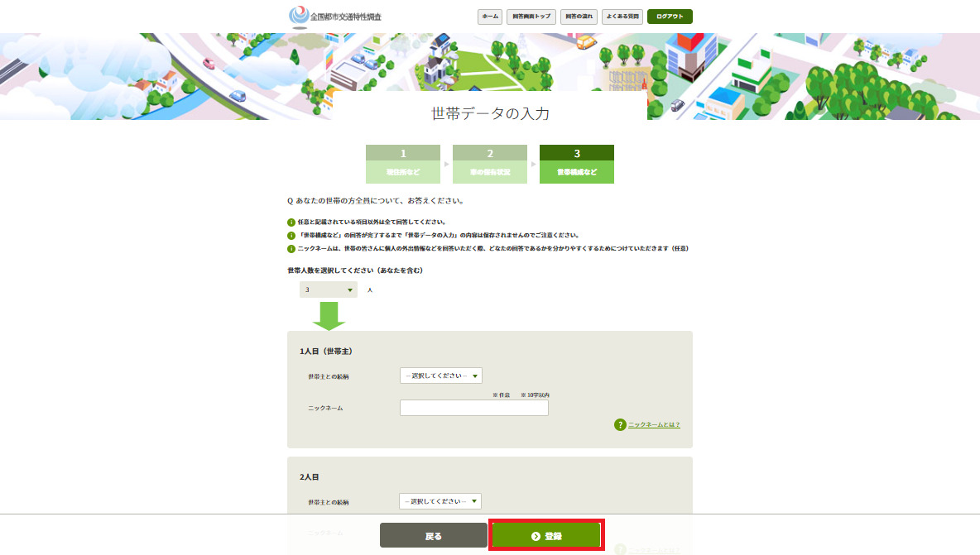Open よくある質問 in the top navigation
This screenshot has height=555, width=980.
point(622,17)
